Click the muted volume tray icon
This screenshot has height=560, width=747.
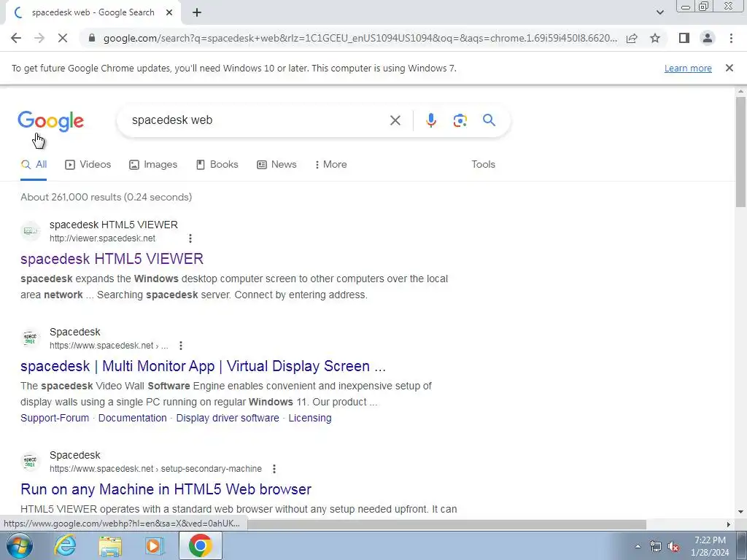coord(673,547)
